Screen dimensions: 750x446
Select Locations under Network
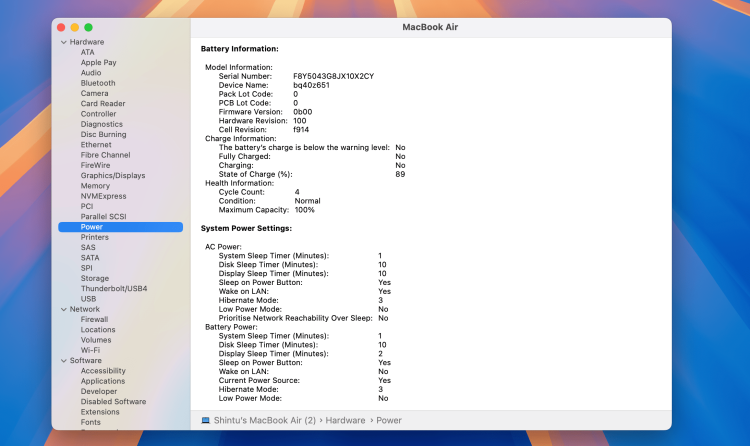(98, 330)
